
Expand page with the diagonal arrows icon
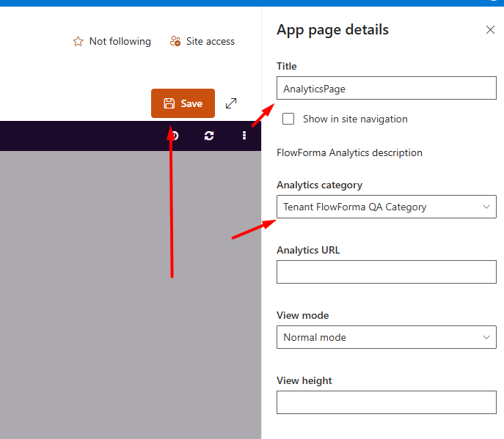(x=231, y=103)
